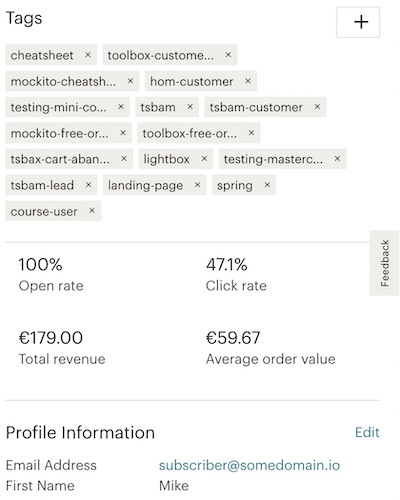Delete the course-user tag
400x500 pixels.
pos(92,211)
